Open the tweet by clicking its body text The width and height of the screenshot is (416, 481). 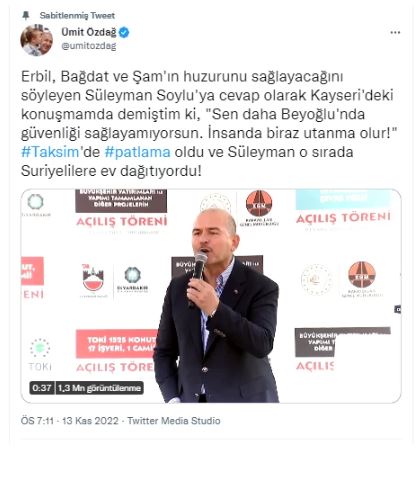click(207, 124)
